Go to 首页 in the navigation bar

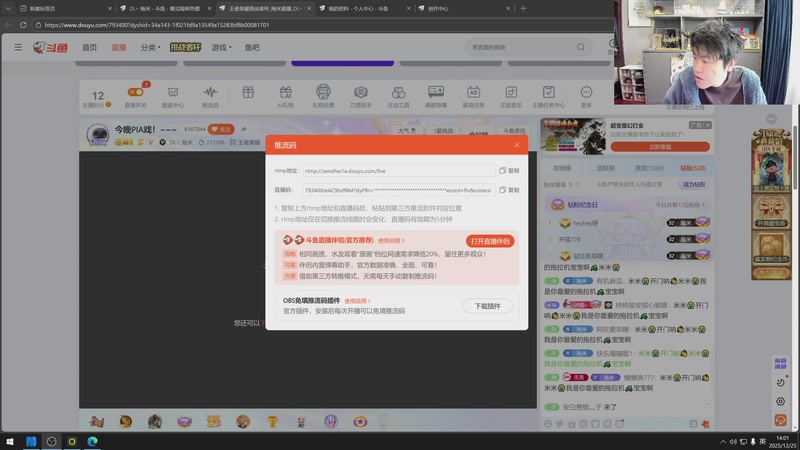89,47
